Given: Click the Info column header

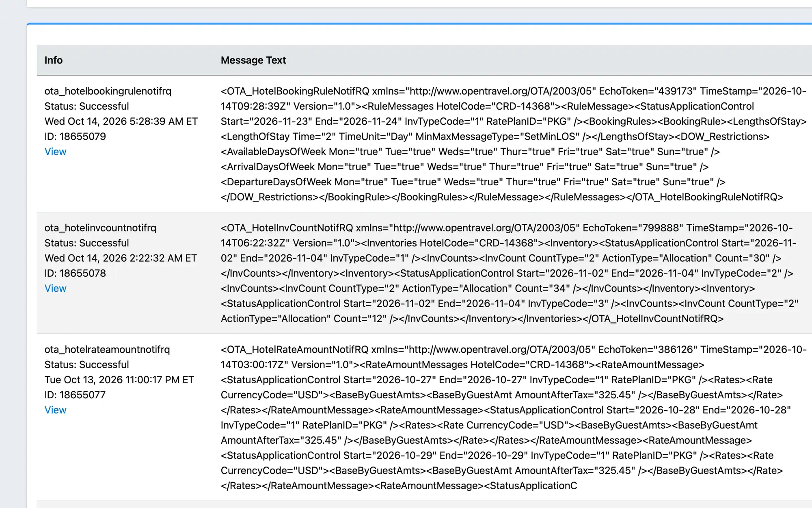Looking at the screenshot, I should coord(54,60).
